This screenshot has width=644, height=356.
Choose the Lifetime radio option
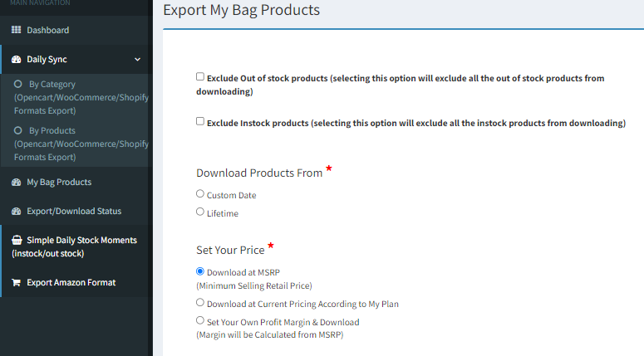pos(200,212)
